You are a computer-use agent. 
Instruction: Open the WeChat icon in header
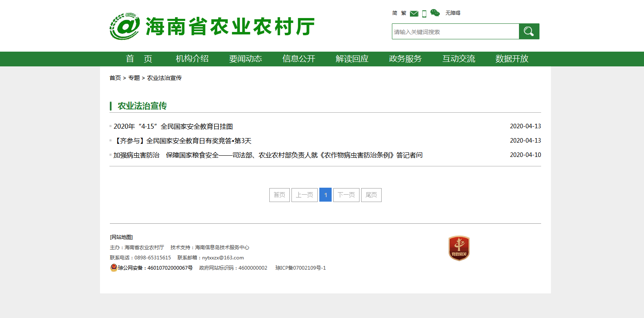[x=435, y=13]
